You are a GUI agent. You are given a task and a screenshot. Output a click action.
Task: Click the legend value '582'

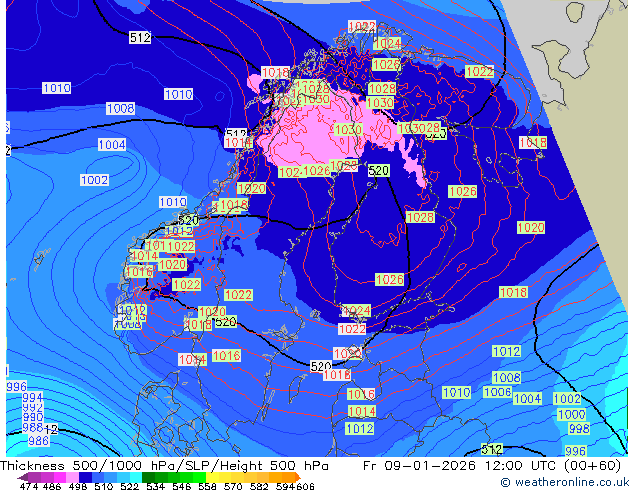pyautogui.click(x=259, y=486)
